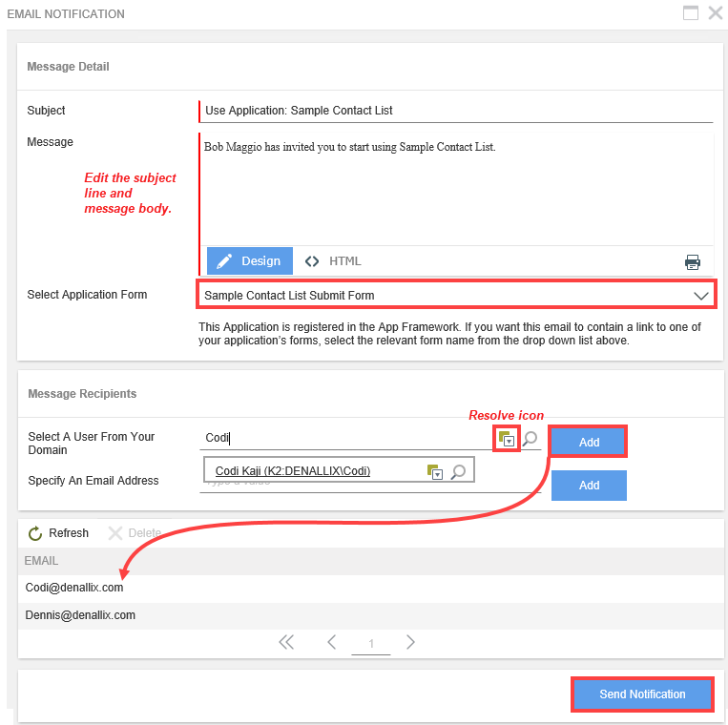The image size is (728, 725).
Task: Click Add next to domain user field
Action: tap(589, 442)
